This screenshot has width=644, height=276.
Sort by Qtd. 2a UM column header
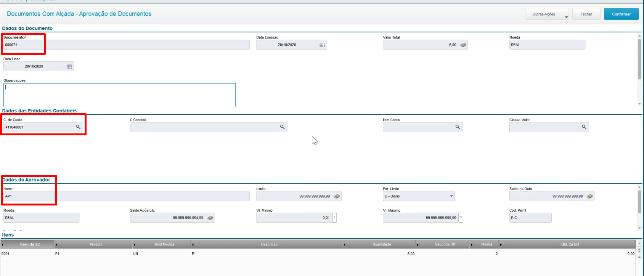(570, 244)
